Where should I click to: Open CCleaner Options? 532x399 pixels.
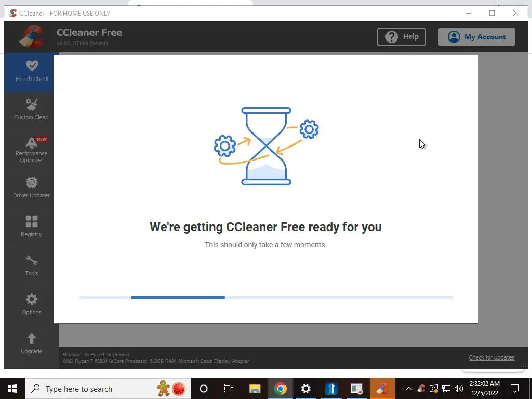pos(32,304)
